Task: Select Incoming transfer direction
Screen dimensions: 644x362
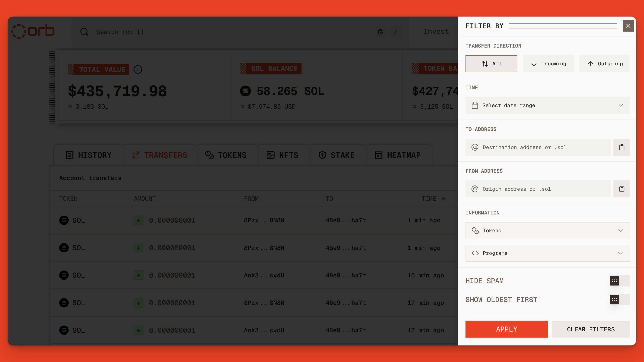Action: click(x=548, y=64)
